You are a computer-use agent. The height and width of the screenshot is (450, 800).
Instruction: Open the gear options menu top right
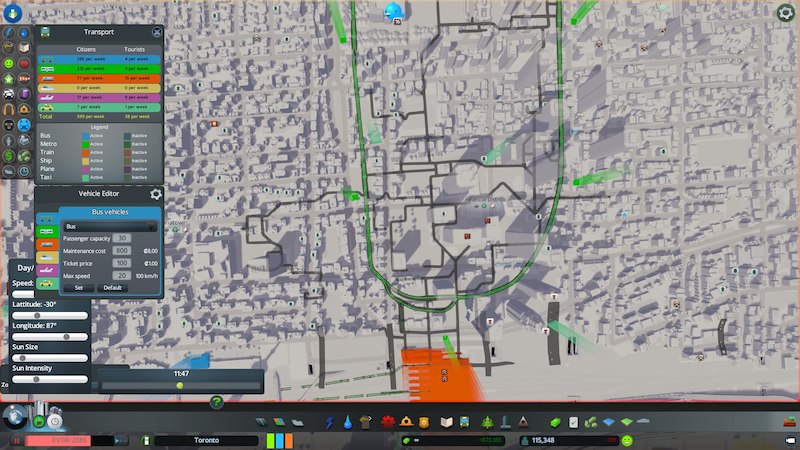point(786,13)
